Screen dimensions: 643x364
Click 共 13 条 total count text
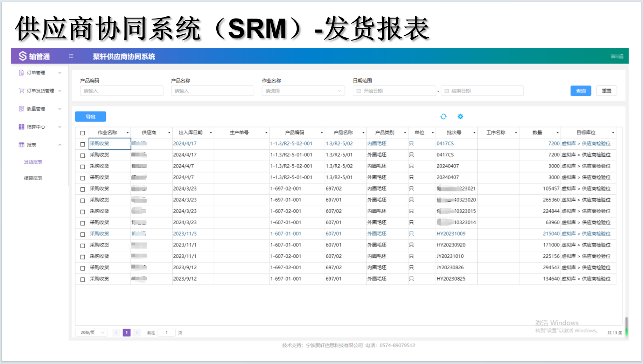pos(615,333)
